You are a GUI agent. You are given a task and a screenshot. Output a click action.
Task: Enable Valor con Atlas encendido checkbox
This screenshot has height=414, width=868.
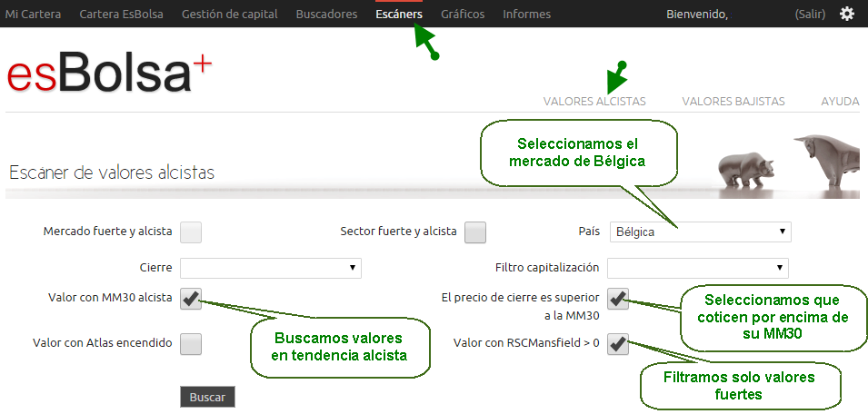point(191,344)
